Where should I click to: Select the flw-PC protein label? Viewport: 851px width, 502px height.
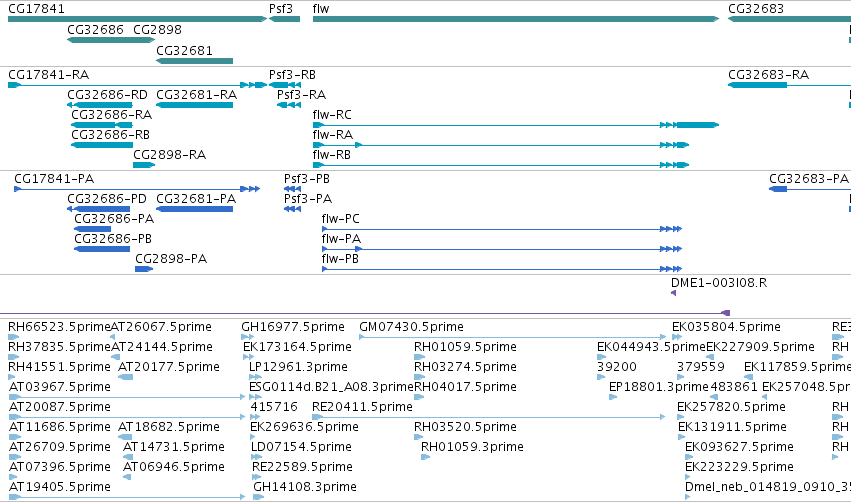coord(341,219)
